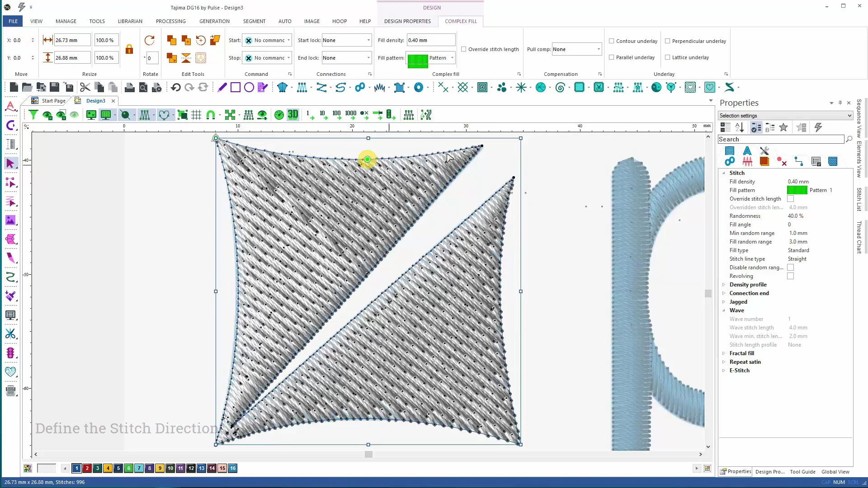Click the Undo icon in the toolbar
The width and height of the screenshot is (868, 488).
[x=175, y=87]
